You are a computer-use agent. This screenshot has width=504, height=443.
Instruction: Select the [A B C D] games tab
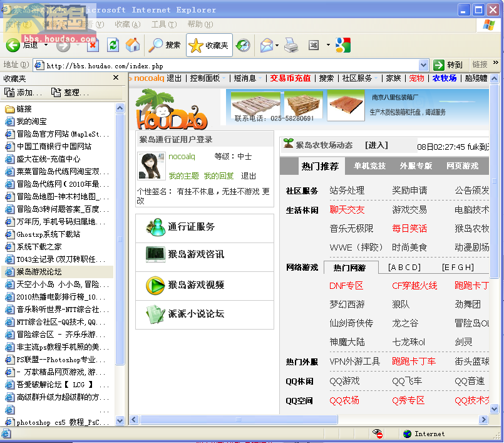click(404, 268)
